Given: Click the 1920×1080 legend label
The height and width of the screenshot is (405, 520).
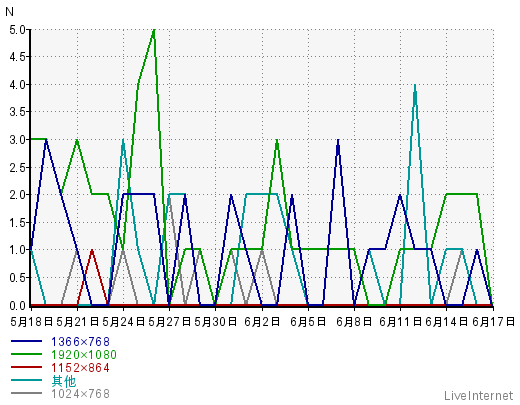Looking at the screenshot, I should (84, 355).
